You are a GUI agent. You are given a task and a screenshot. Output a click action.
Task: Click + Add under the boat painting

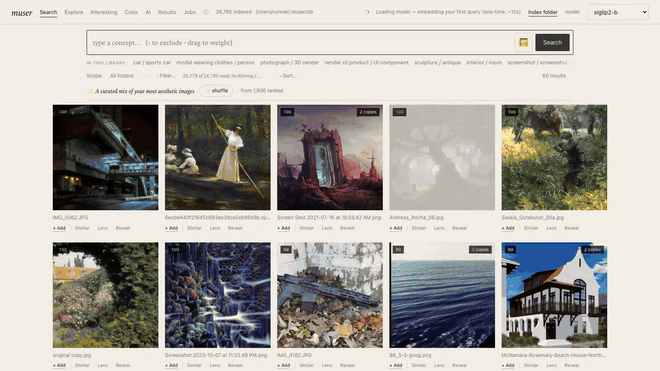[171, 228]
